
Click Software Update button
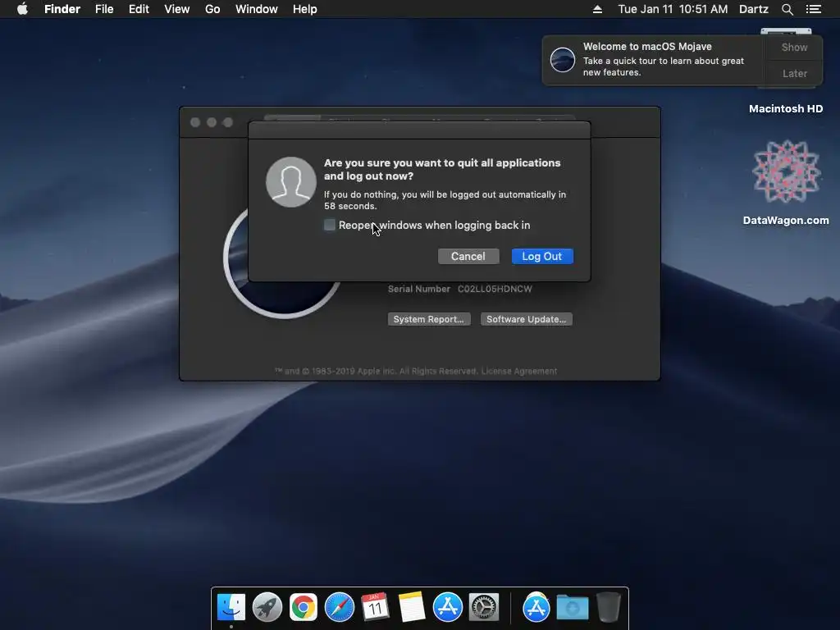tap(526, 319)
